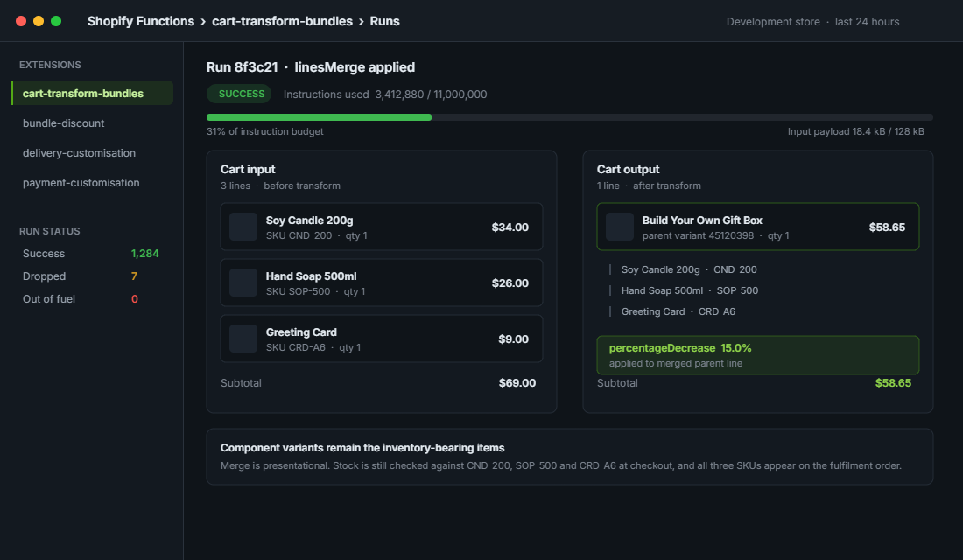Click the instruction budget progress bar

(x=570, y=117)
